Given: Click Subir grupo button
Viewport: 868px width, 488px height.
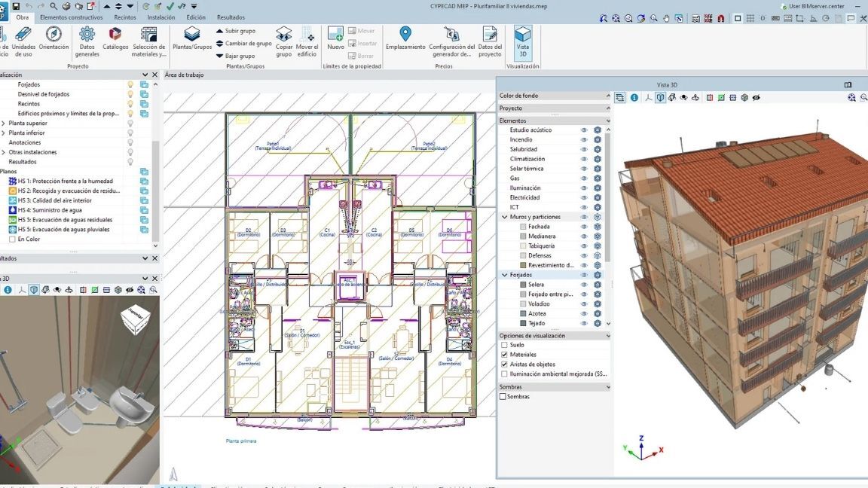Looking at the screenshot, I should [x=236, y=31].
